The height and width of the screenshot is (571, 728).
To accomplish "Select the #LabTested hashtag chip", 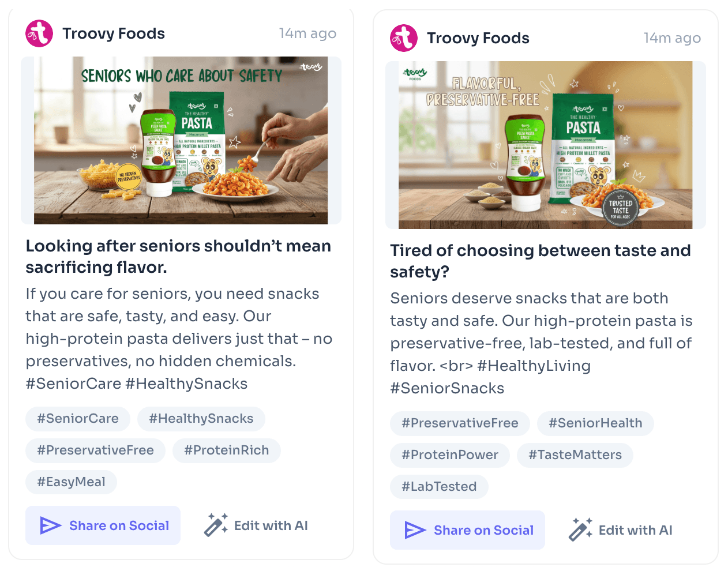I will click(439, 486).
